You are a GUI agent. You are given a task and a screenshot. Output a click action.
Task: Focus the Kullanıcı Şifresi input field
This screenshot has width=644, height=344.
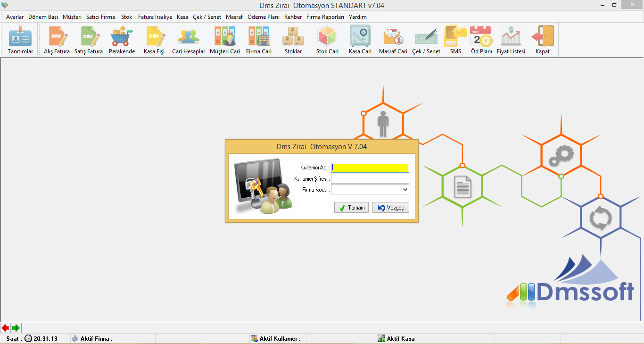370,179
